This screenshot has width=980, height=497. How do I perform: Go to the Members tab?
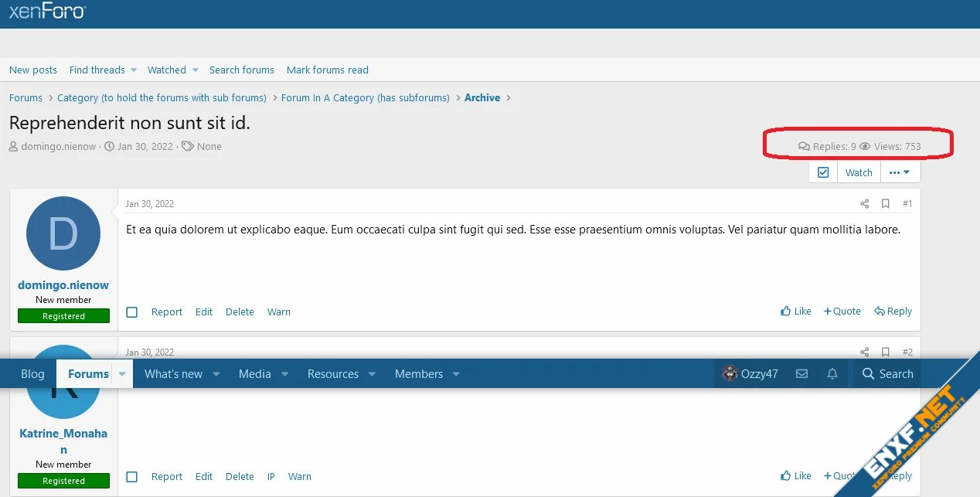419,374
